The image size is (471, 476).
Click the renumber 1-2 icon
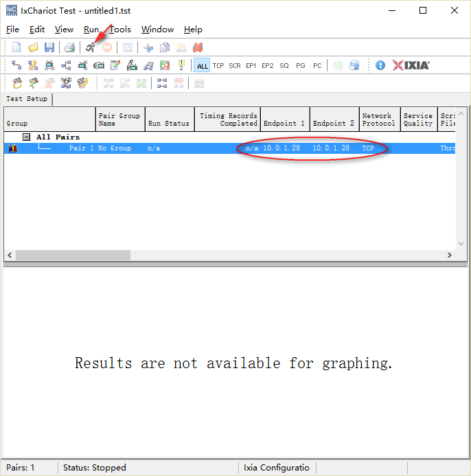[x=181, y=65]
